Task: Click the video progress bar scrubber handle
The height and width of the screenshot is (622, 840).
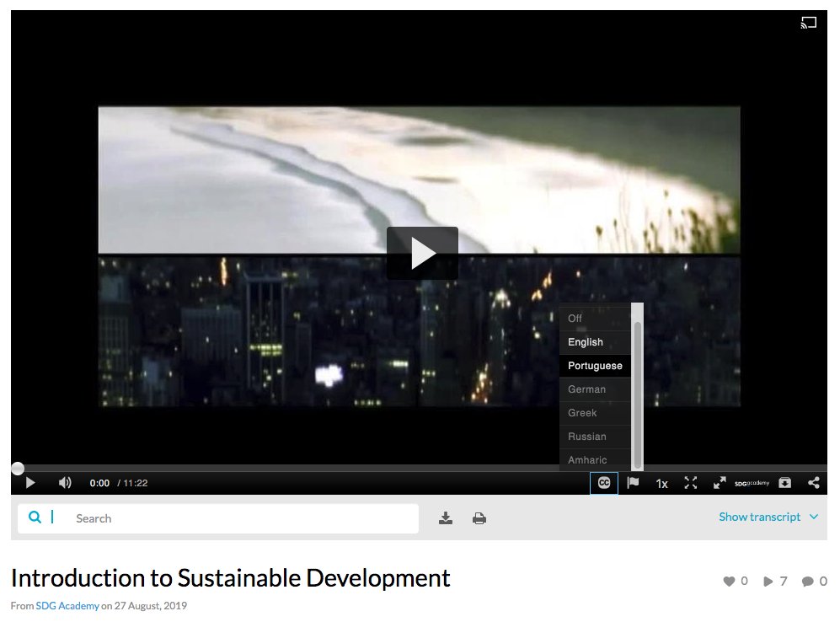Action: point(18,469)
